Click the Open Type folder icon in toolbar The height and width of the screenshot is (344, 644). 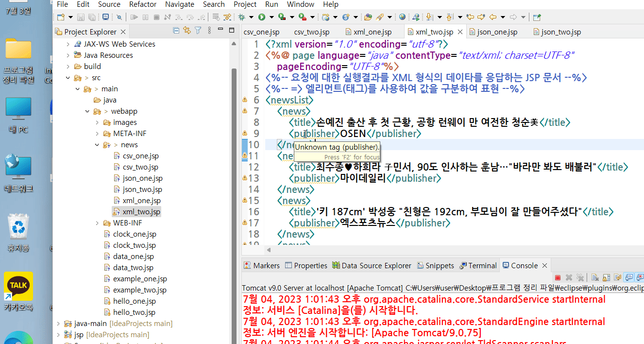point(368,17)
